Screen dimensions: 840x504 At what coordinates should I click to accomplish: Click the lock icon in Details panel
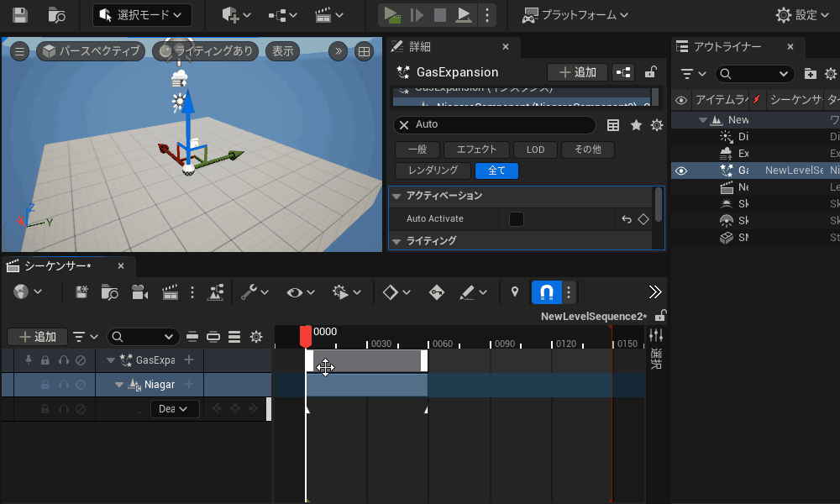click(650, 72)
